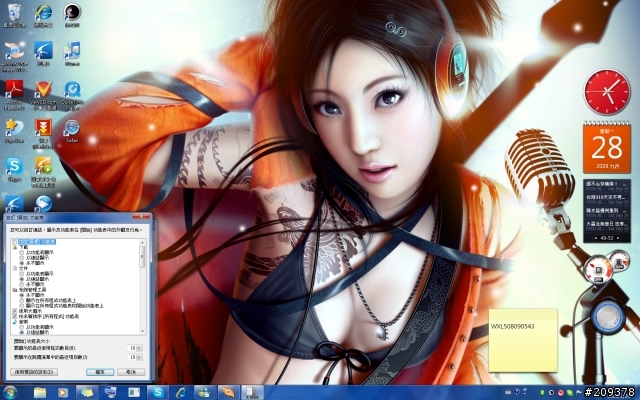This screenshot has width=640, height=400.
Task: Open the Skype taskbar button
Action: (x=158, y=393)
